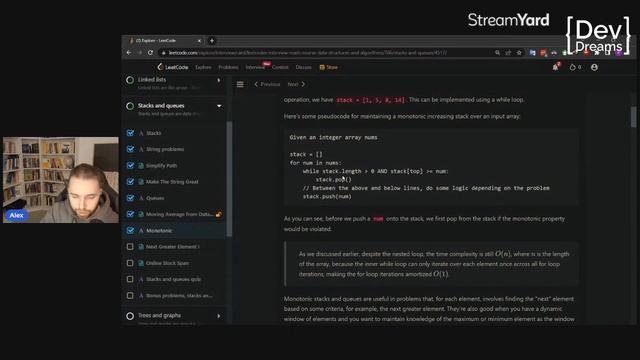Check the Next Greater Element I checkbox

[x=130, y=247]
